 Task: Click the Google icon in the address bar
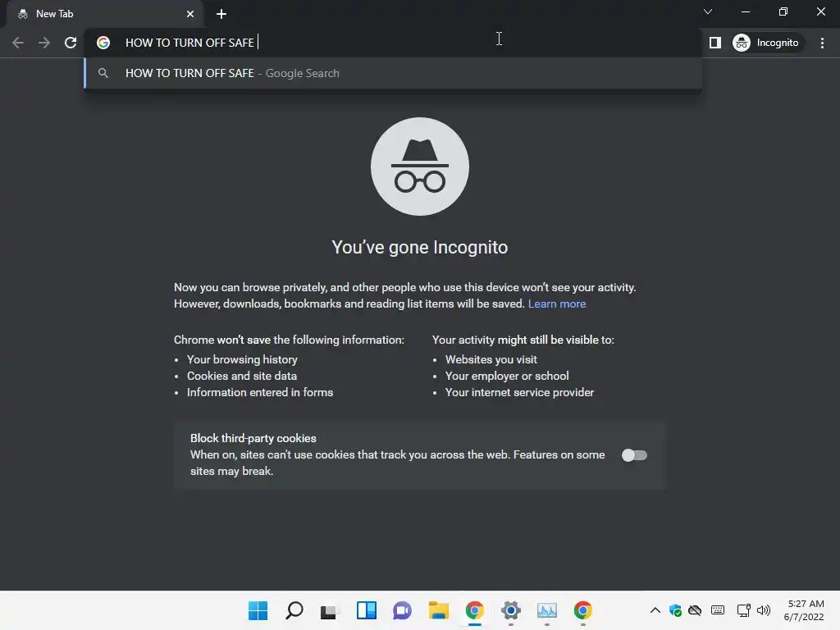click(x=103, y=43)
